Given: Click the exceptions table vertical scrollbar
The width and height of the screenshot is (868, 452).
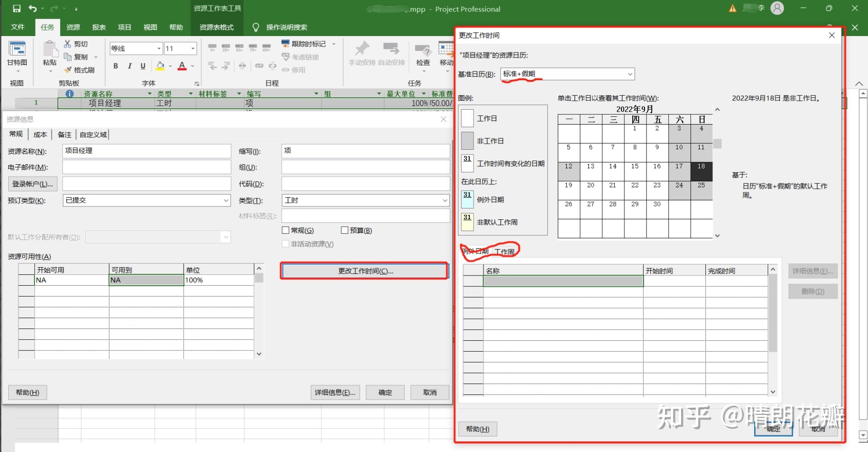Looking at the screenshot, I should coord(773,330).
